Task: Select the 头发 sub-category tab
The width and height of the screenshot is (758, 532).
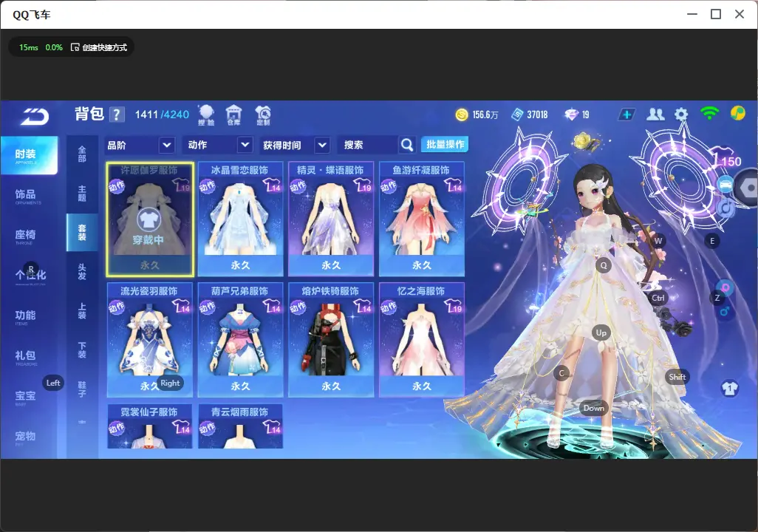Action: [x=82, y=272]
